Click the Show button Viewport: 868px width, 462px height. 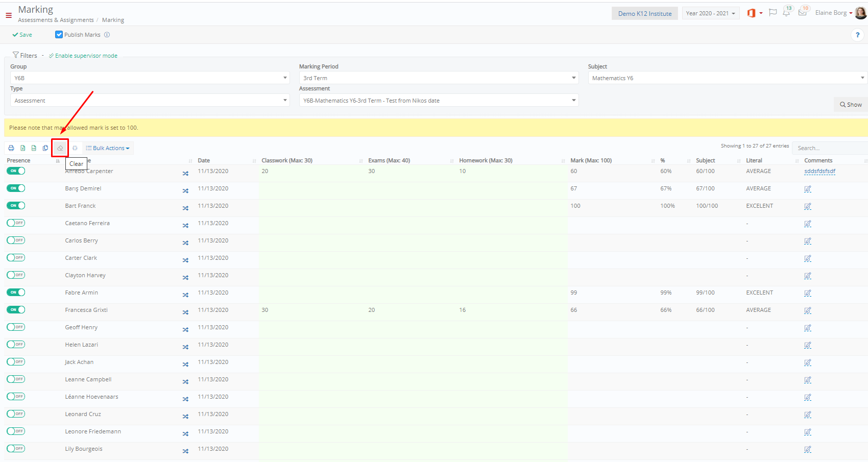click(851, 105)
